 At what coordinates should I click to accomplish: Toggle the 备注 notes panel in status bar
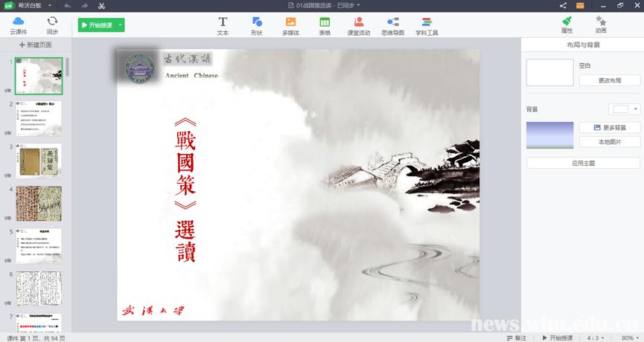click(x=515, y=338)
